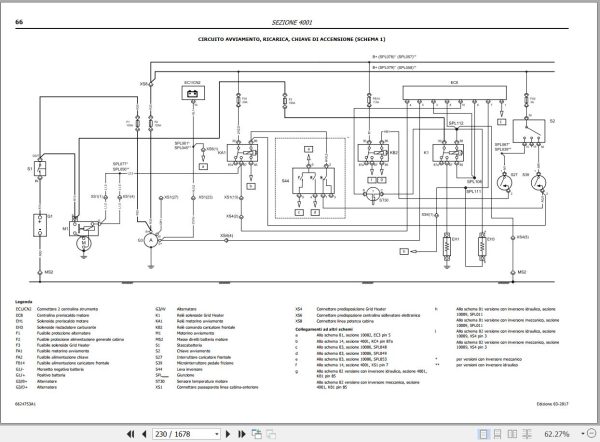Open the zoom level dropdown arrow
Image resolution: width=600 pixels, height=442 pixels.
(583, 434)
